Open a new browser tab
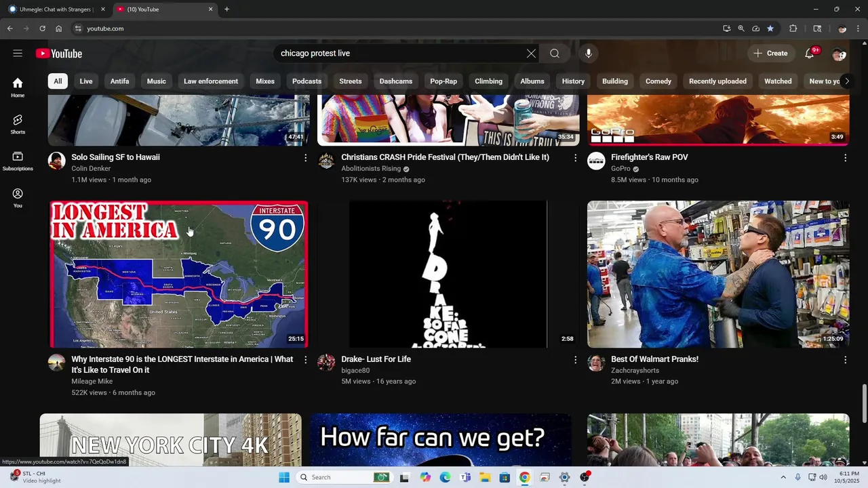The image size is (868, 488). coord(226,9)
